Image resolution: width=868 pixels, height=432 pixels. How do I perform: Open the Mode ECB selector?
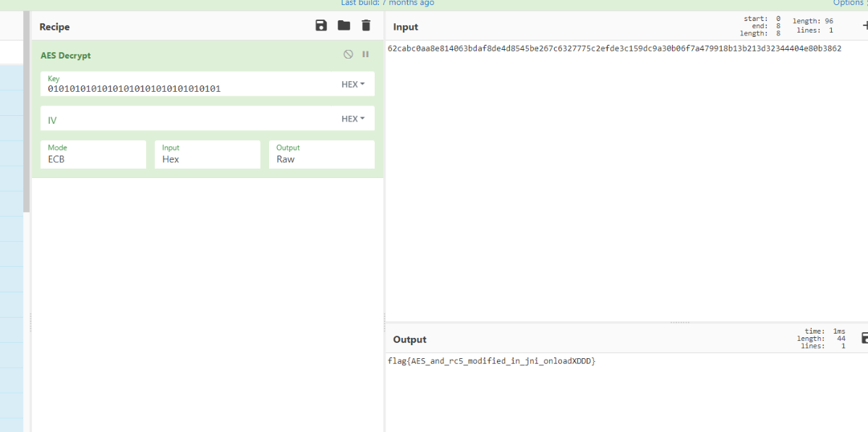[x=93, y=154]
